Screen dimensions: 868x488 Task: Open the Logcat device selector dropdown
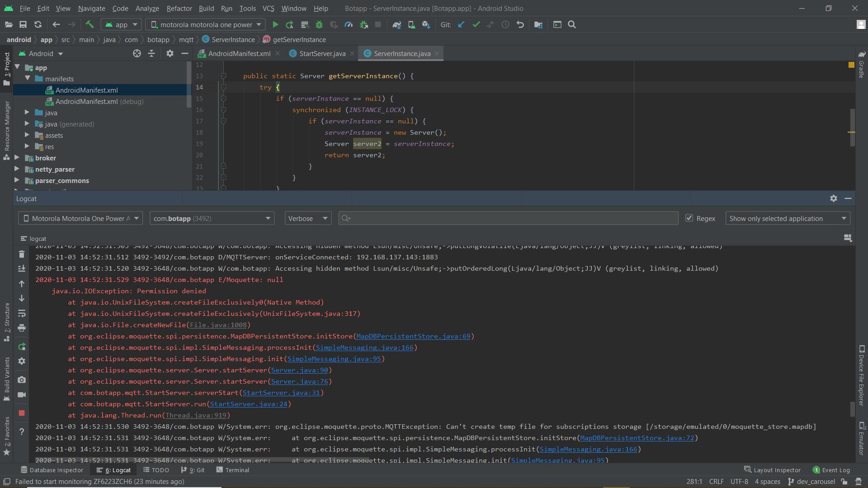[80, 218]
